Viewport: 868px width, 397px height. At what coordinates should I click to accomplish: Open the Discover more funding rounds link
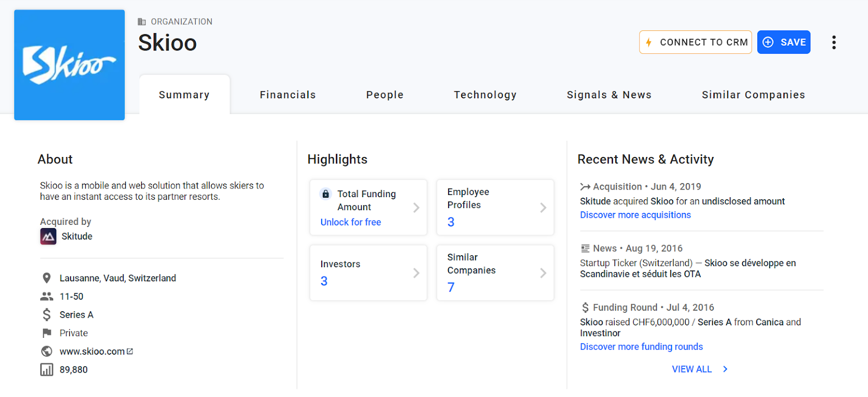[641, 347]
